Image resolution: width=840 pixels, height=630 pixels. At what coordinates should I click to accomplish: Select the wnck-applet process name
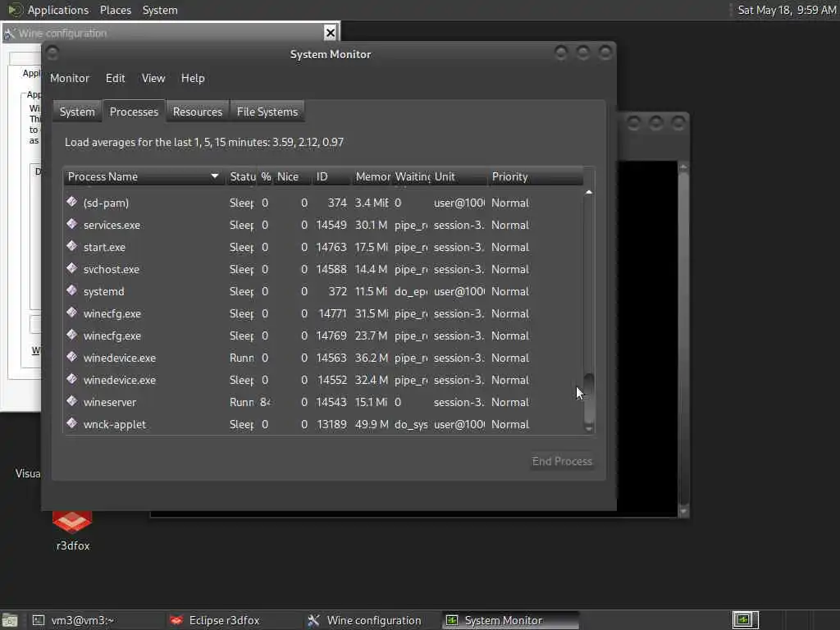115,424
